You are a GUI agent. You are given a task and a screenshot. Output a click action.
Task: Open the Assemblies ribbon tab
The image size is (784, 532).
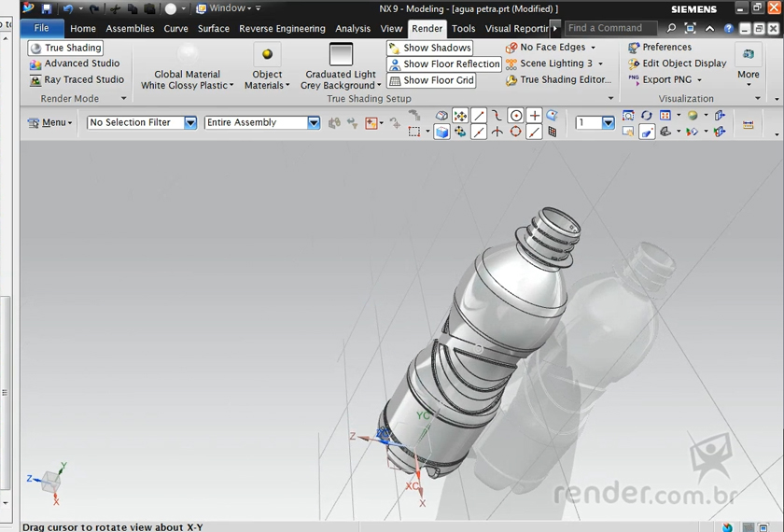[130, 29]
